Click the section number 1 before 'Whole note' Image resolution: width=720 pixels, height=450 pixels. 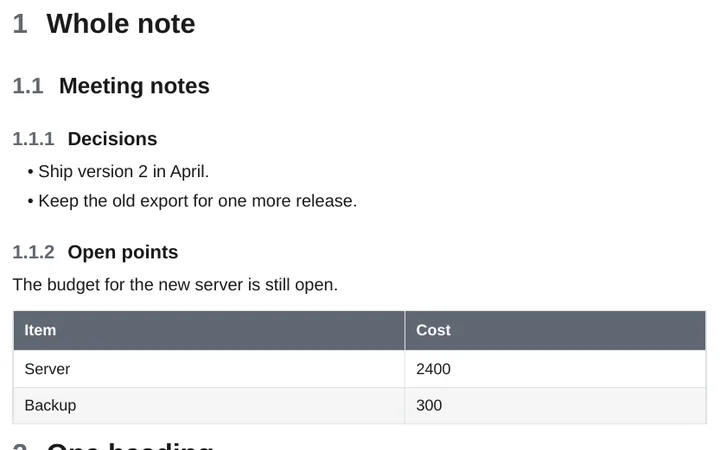click(20, 24)
